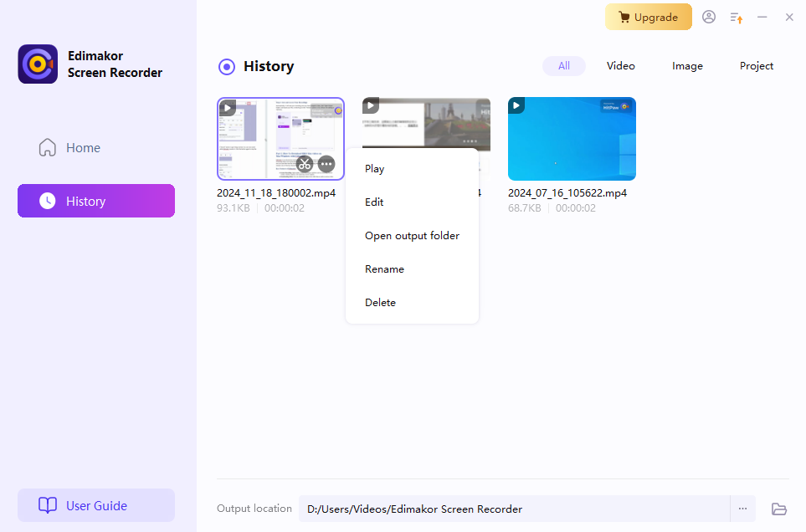Select Play from the context menu
This screenshot has width=806, height=532.
pos(375,169)
